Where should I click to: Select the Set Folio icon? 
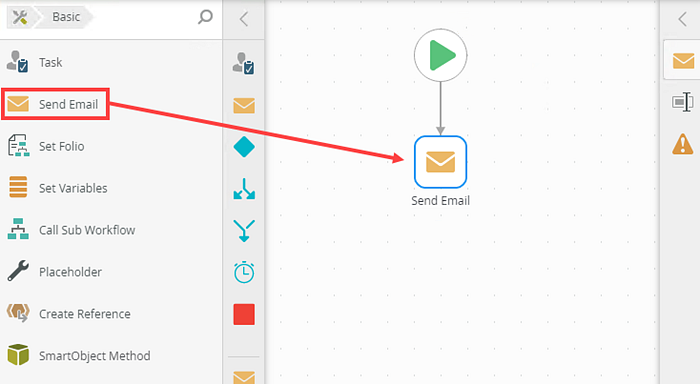pos(18,146)
